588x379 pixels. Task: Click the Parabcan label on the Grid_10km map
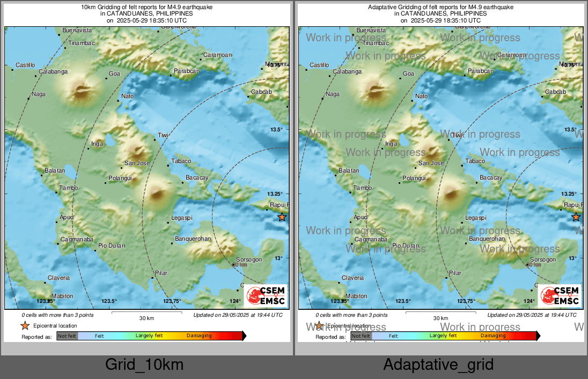186,71
